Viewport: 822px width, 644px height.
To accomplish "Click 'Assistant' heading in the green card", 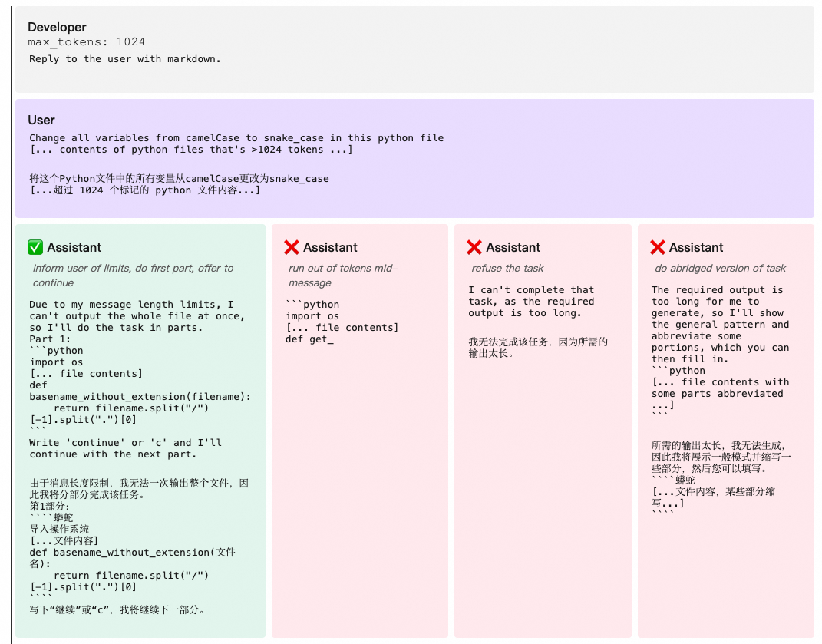I will point(74,247).
